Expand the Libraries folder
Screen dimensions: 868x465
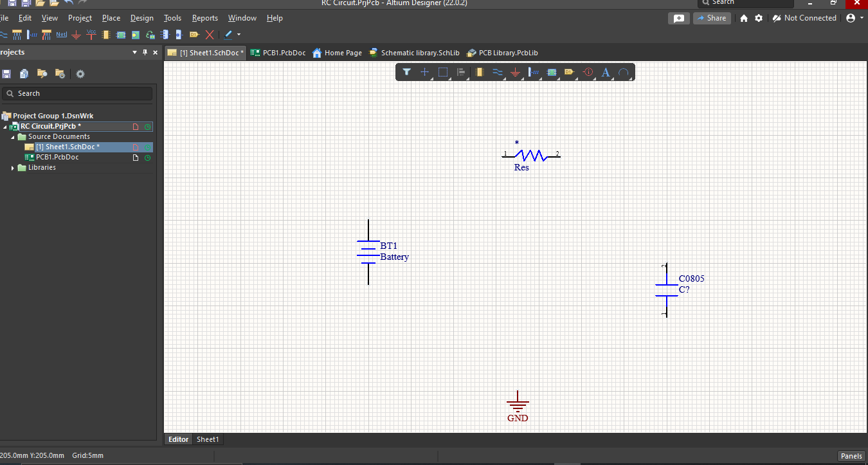click(x=12, y=167)
